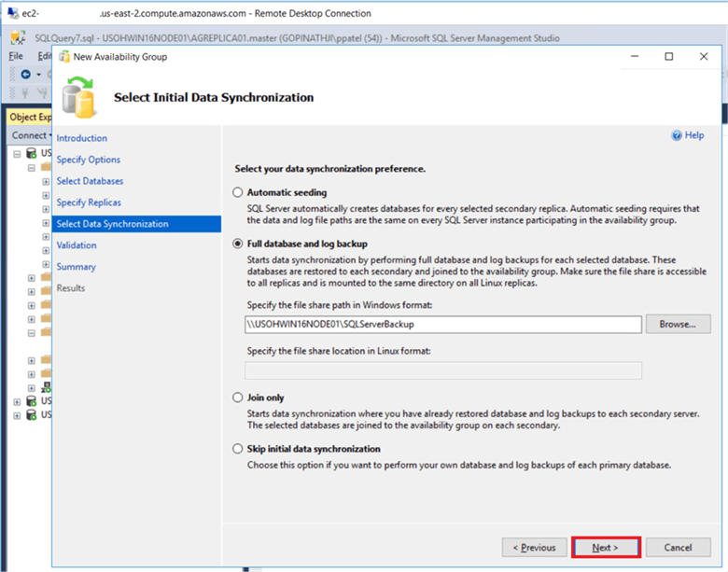Image resolution: width=728 pixels, height=572 pixels.
Task: Go to the Specify Options step
Action: (x=89, y=160)
